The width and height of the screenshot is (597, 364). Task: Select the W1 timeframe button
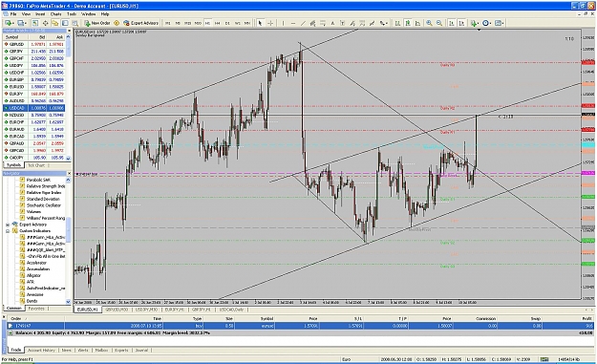point(237,23)
